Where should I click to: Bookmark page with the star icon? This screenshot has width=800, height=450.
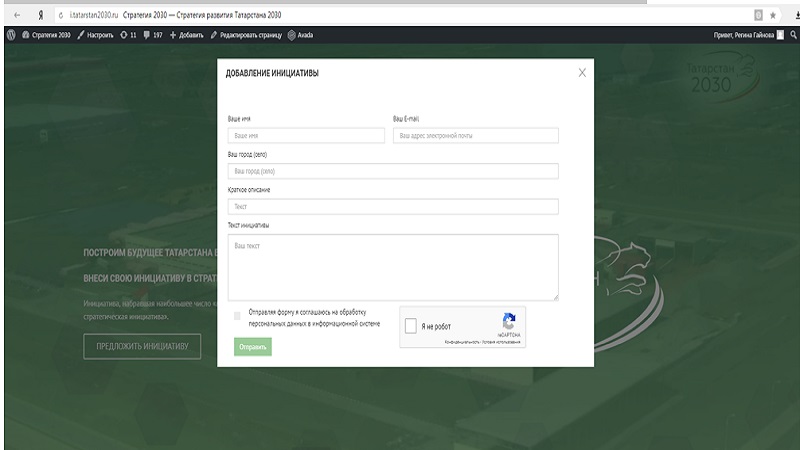(773, 15)
